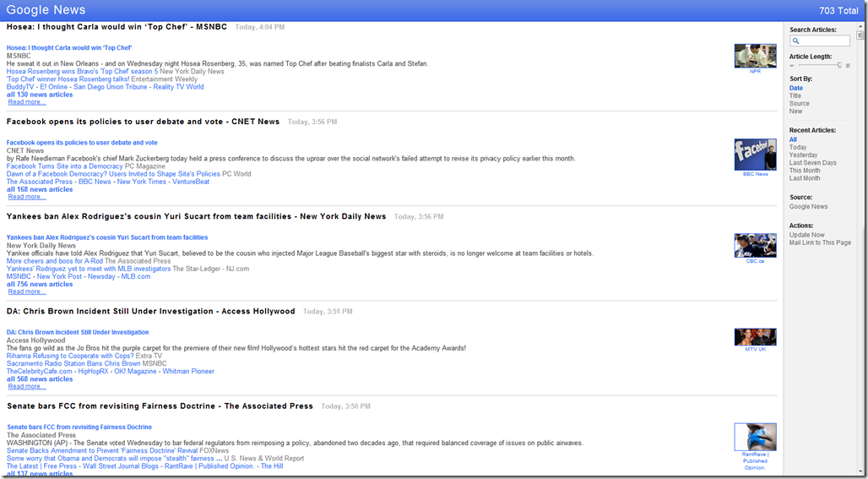
Task: Click Update Now action
Action: 806,235
